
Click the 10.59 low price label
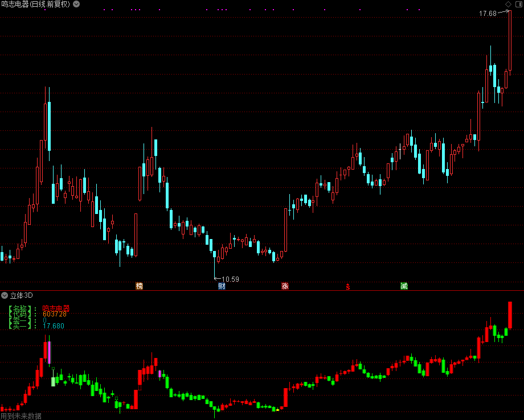tap(230, 279)
